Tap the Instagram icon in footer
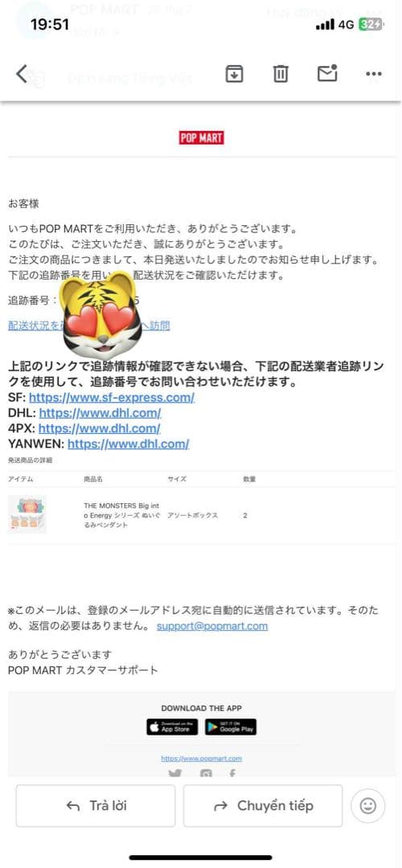Screen dimensions: 402x868 click(206, 774)
